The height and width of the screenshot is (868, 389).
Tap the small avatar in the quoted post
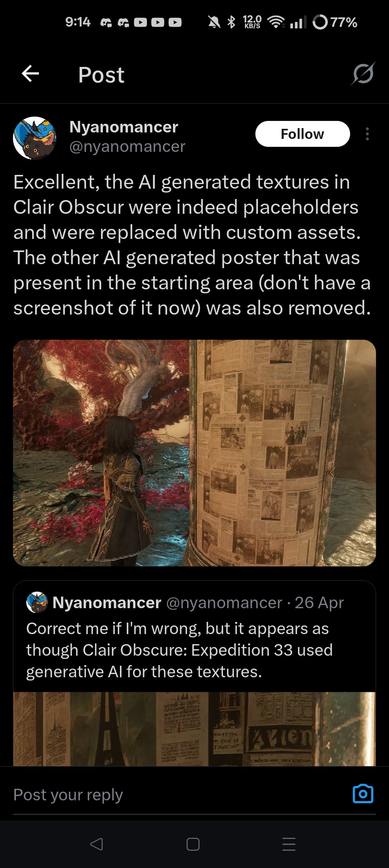coord(37,602)
